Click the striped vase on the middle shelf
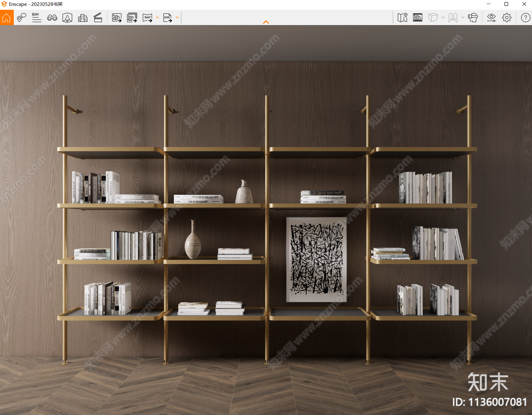532x415 pixels. [193, 239]
